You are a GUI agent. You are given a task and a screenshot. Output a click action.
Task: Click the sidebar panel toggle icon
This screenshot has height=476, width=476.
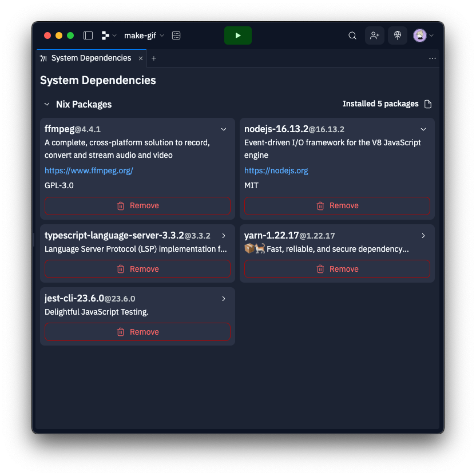(88, 35)
